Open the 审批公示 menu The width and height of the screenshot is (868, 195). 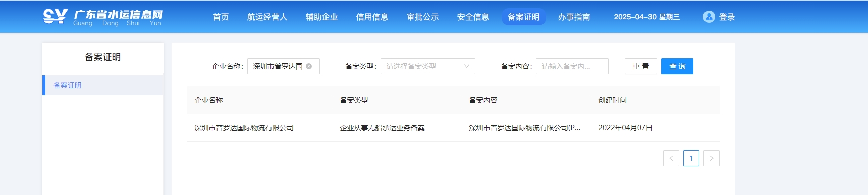click(422, 17)
